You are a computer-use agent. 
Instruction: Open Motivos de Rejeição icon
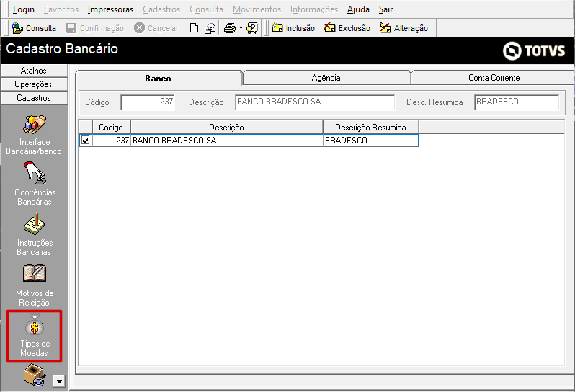(x=34, y=285)
